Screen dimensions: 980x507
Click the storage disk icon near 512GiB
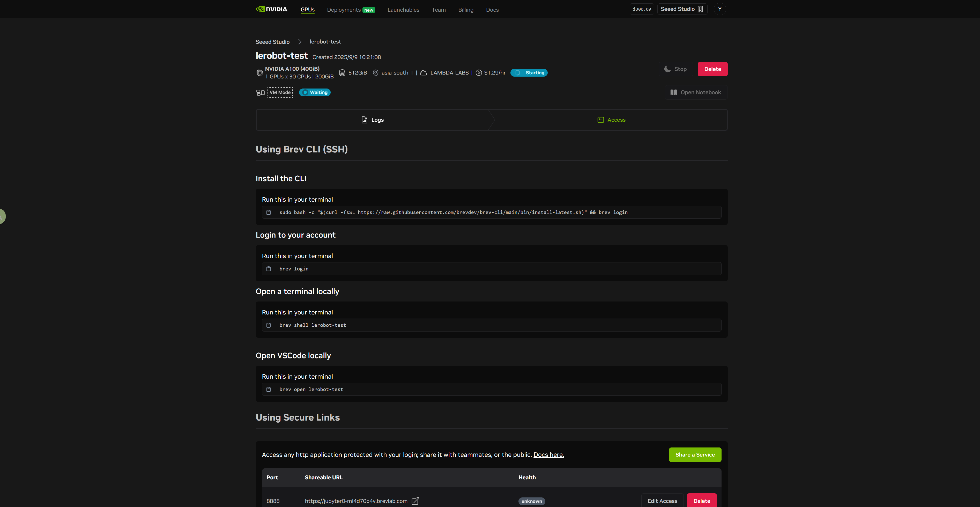342,73
